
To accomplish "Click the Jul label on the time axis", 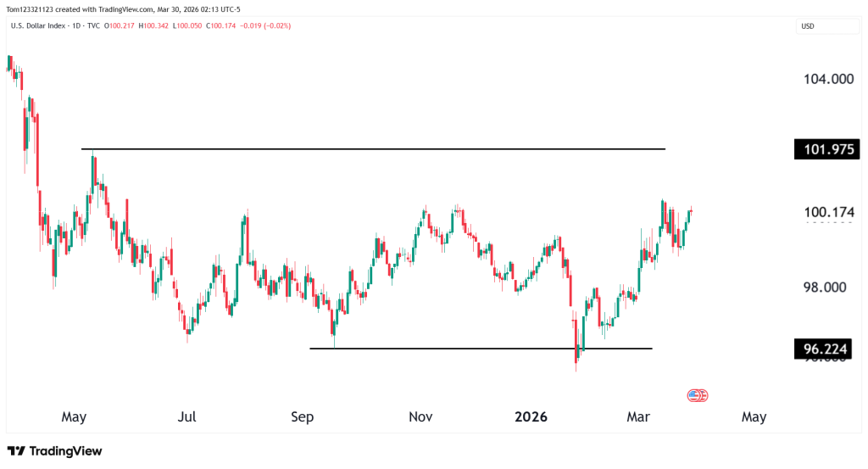I will click(187, 417).
